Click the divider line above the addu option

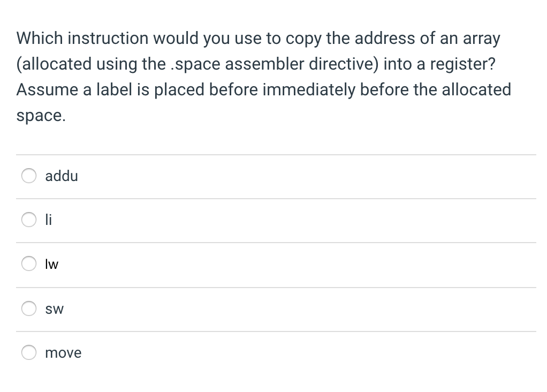tap(277, 154)
